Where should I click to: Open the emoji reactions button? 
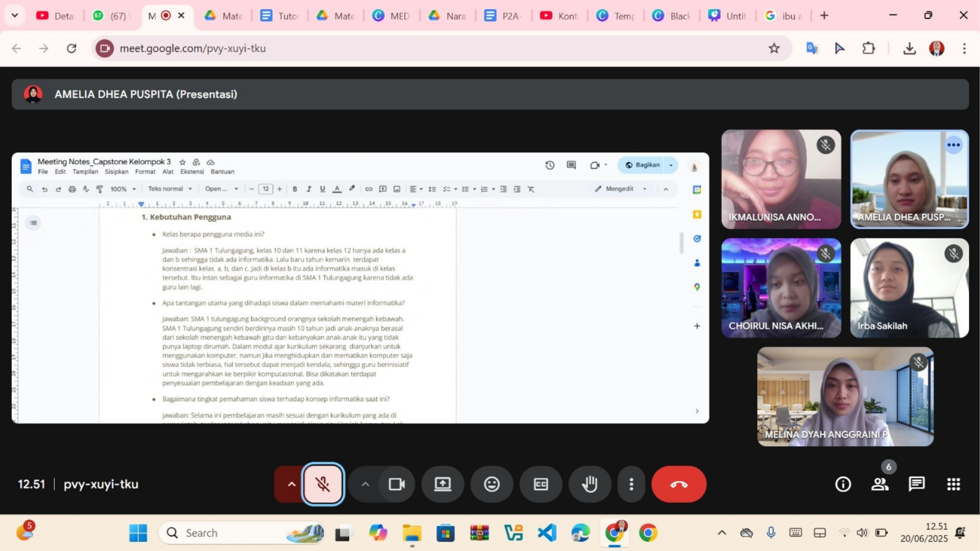pyautogui.click(x=492, y=484)
